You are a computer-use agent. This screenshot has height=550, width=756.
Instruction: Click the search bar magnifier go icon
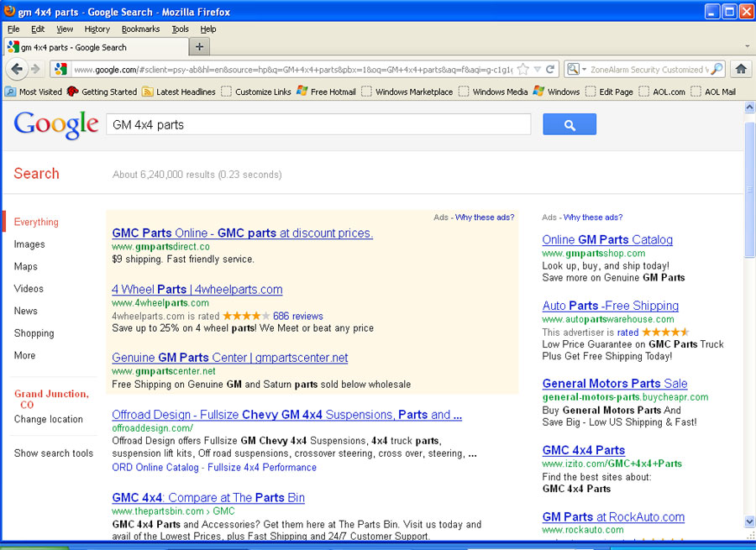click(x=717, y=70)
